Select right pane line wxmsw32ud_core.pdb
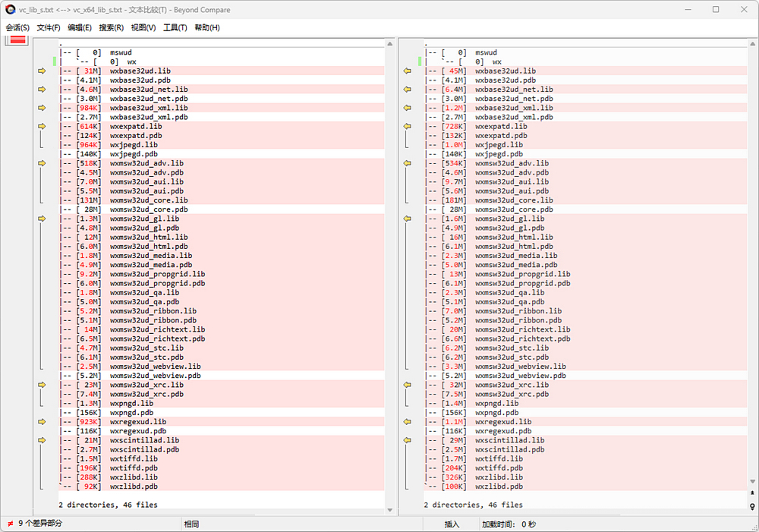Screen dimensions: 759x532 tap(586, 209)
